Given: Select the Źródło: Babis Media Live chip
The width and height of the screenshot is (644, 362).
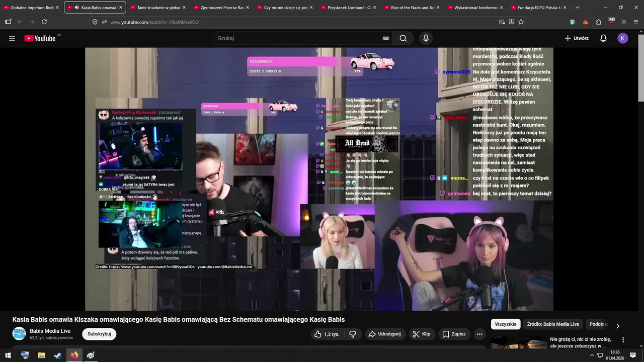Looking at the screenshot, I should coord(553,324).
